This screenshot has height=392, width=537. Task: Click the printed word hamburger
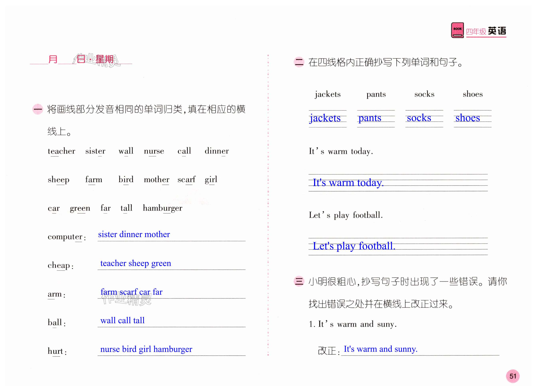click(x=162, y=208)
